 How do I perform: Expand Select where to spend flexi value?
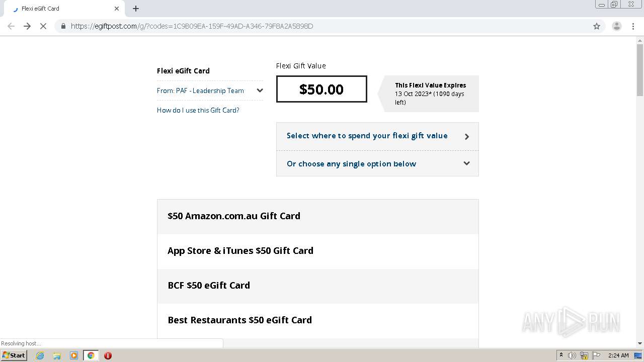tap(377, 136)
